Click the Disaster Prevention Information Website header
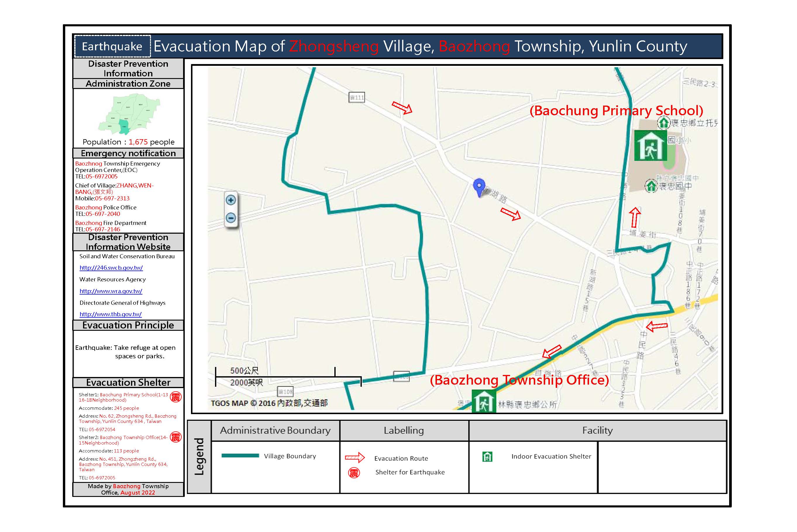This screenshot has width=797, height=532. click(128, 242)
